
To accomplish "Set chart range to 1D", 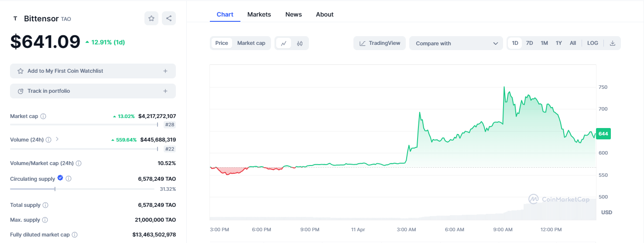I will pyautogui.click(x=515, y=43).
